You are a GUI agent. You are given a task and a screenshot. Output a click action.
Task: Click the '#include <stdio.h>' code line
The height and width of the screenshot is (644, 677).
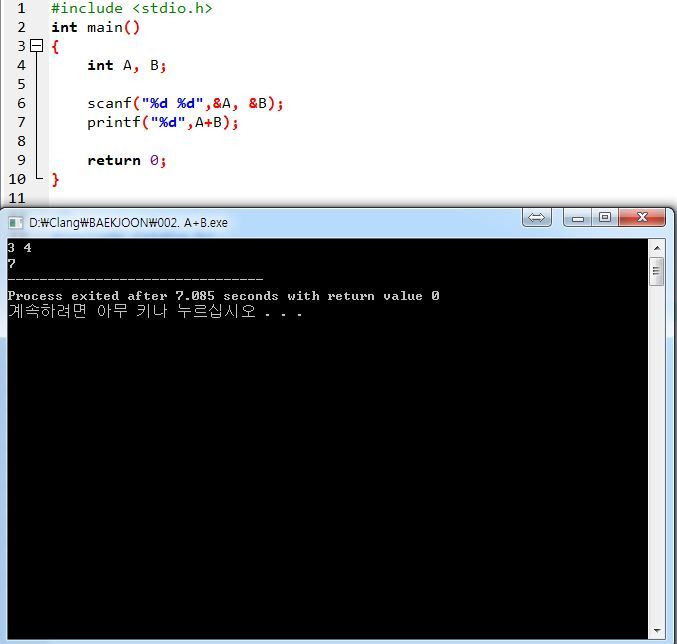coord(132,8)
